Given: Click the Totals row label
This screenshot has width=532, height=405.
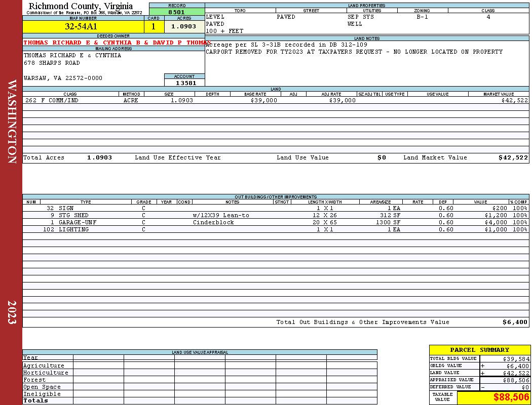Looking at the screenshot, I should 35,400.
